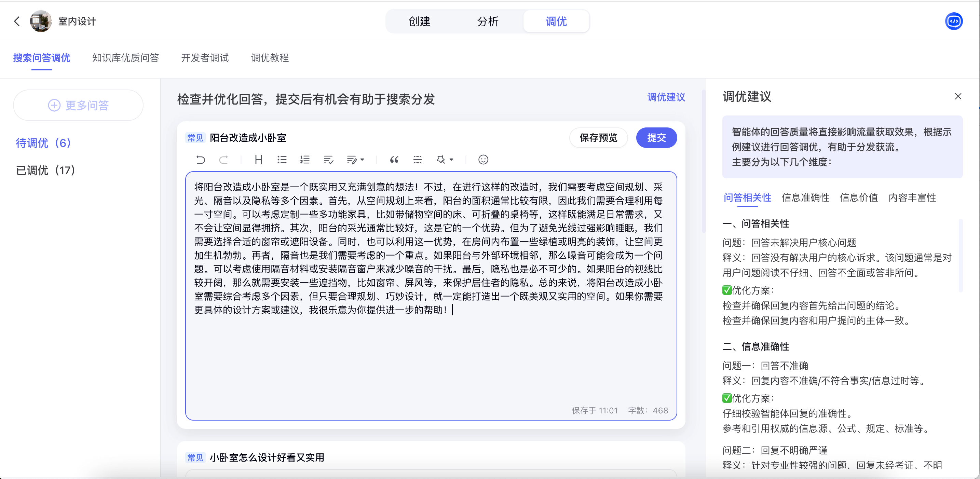Insert a bulleted list
This screenshot has width=980, height=479.
[x=282, y=160]
